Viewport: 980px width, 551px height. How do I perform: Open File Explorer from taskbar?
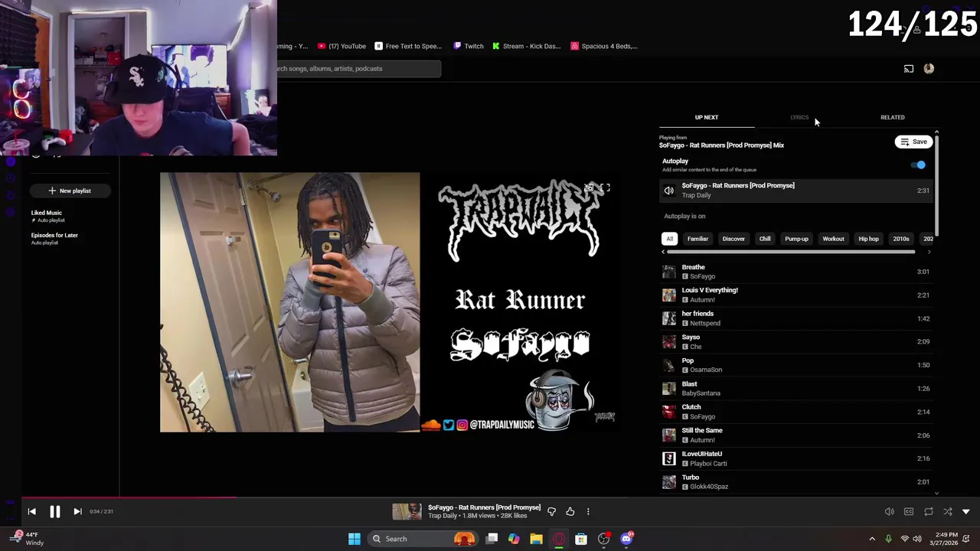536,539
